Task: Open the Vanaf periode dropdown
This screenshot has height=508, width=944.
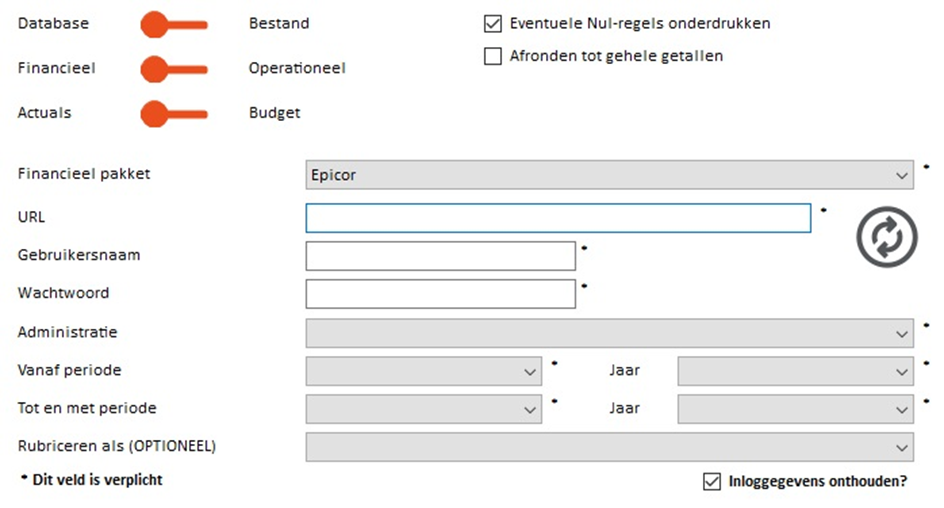Action: [424, 371]
